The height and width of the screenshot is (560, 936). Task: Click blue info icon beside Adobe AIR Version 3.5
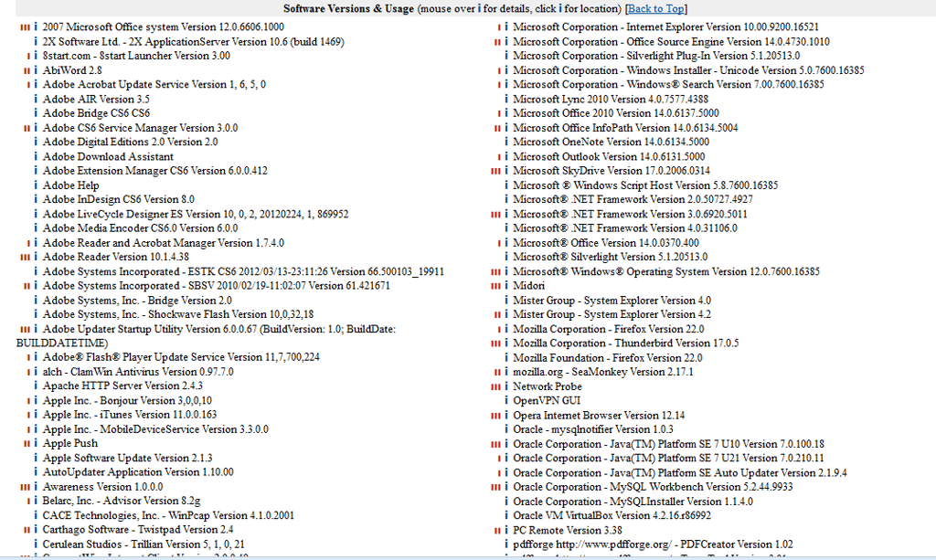pyautogui.click(x=36, y=99)
